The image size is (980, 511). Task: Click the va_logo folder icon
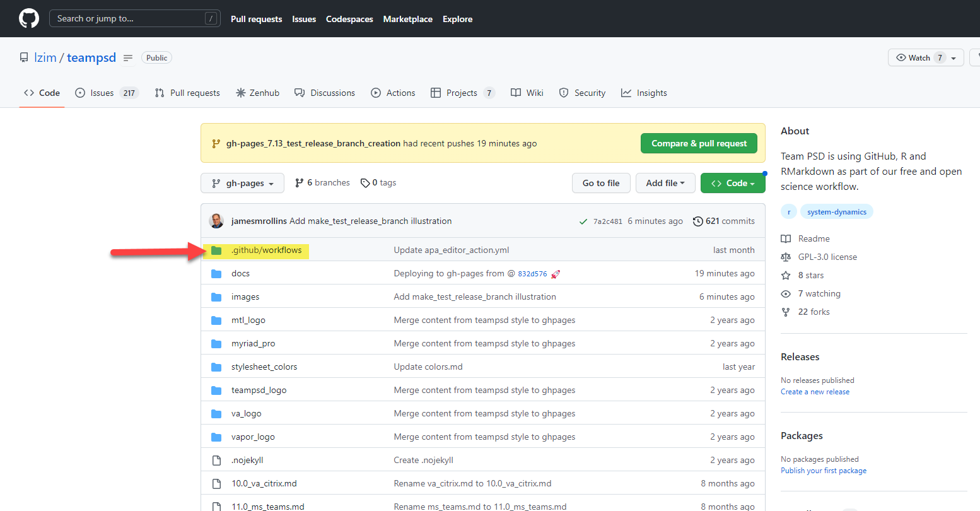pos(216,414)
